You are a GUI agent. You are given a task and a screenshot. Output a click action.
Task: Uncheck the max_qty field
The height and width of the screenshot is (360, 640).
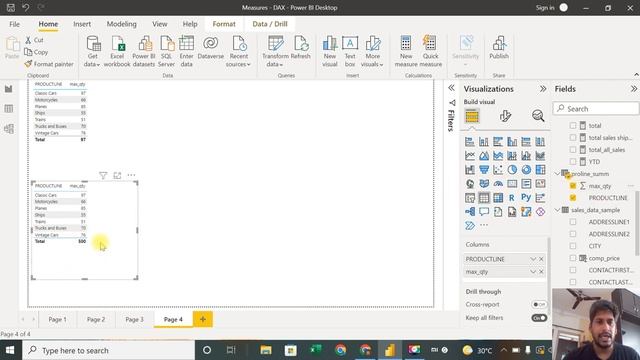pos(573,186)
